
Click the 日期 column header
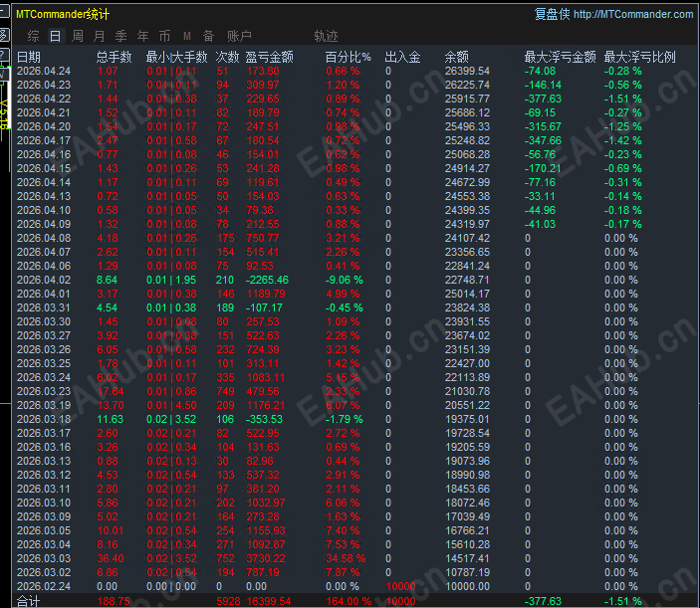pos(29,57)
